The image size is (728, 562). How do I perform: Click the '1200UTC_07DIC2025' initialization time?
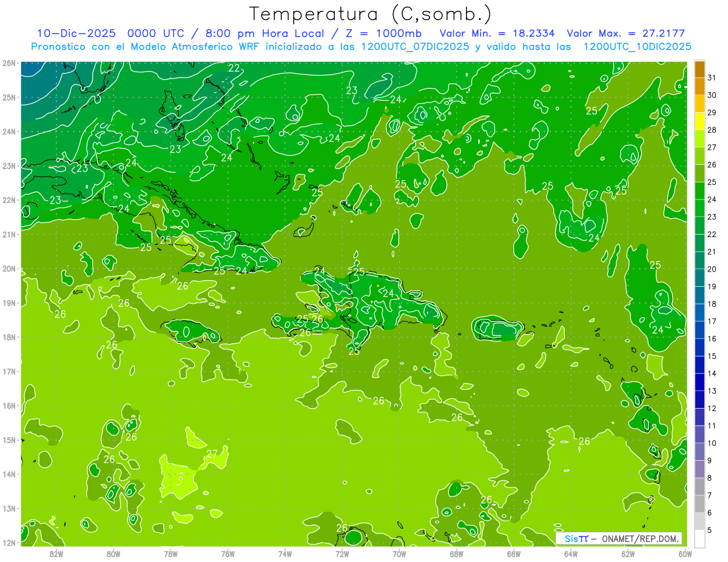415,47
